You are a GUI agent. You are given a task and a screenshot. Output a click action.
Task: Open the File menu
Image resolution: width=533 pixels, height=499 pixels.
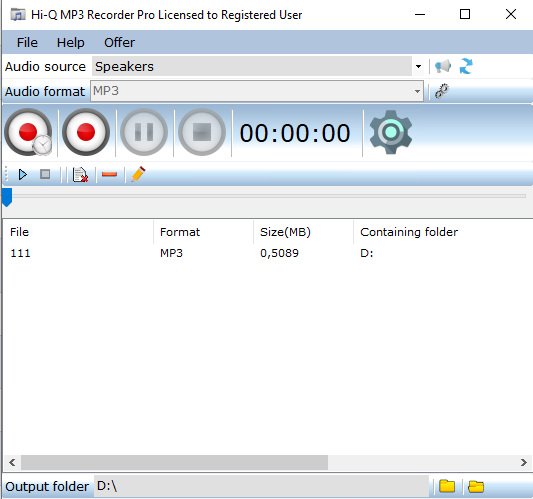point(27,42)
